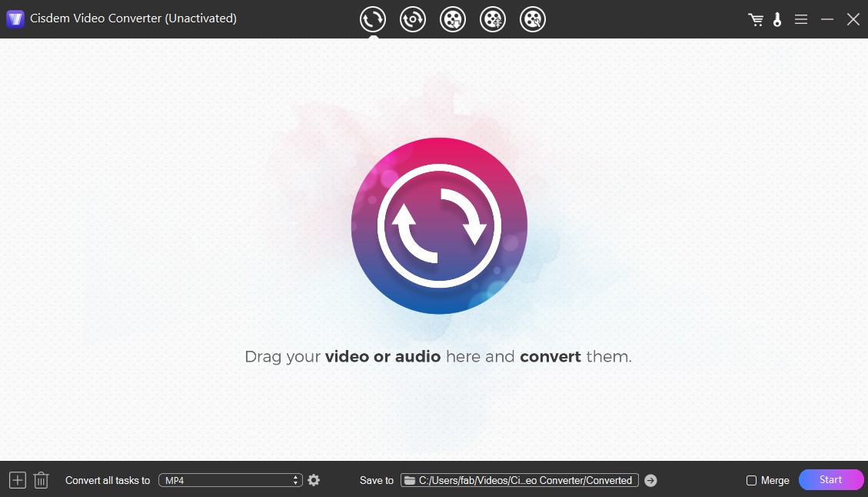Select the Convert tab icon
The image size is (868, 497).
coord(373,19)
